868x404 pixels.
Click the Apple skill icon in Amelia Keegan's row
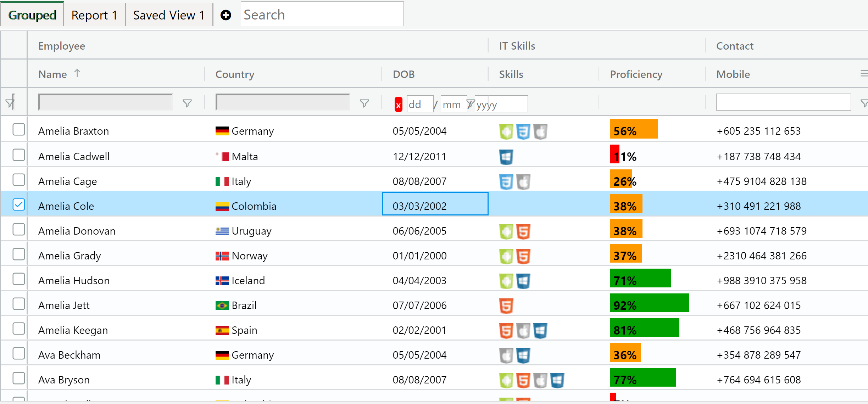524,330
